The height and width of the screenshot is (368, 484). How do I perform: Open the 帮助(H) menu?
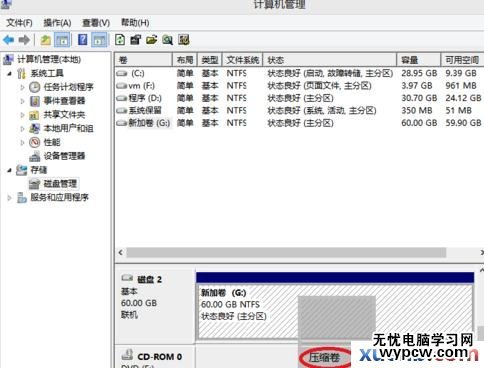135,23
